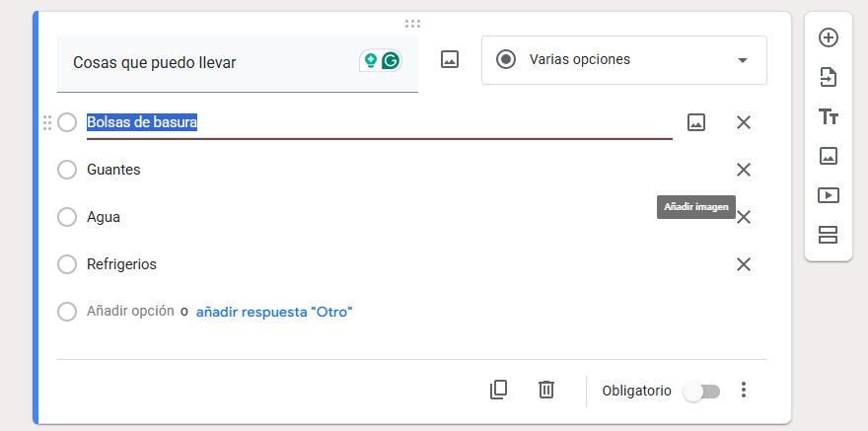868x431 pixels.
Task: Click Añadir opción to add option
Action: (x=130, y=312)
